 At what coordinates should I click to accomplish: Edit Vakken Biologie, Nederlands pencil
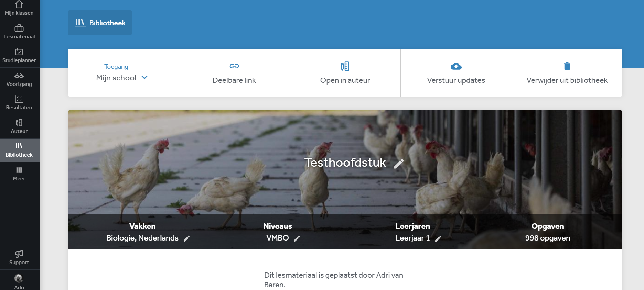186,238
